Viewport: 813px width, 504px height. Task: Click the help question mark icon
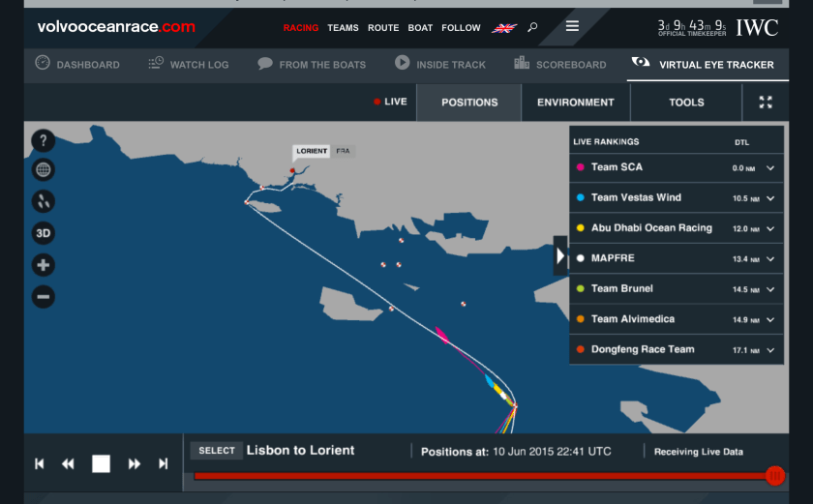tap(44, 140)
